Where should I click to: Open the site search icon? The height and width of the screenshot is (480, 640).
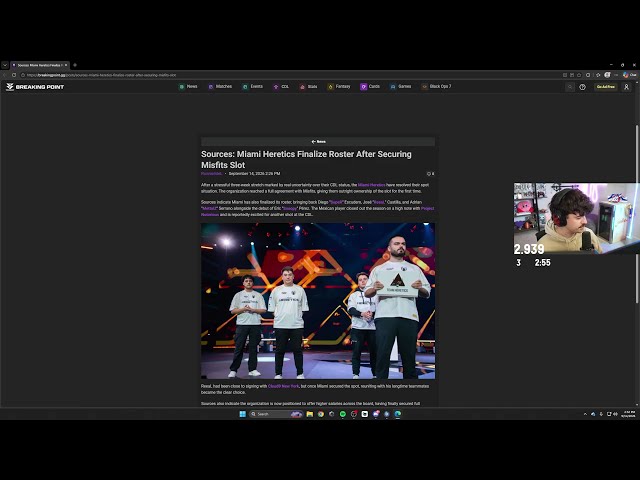[x=570, y=87]
